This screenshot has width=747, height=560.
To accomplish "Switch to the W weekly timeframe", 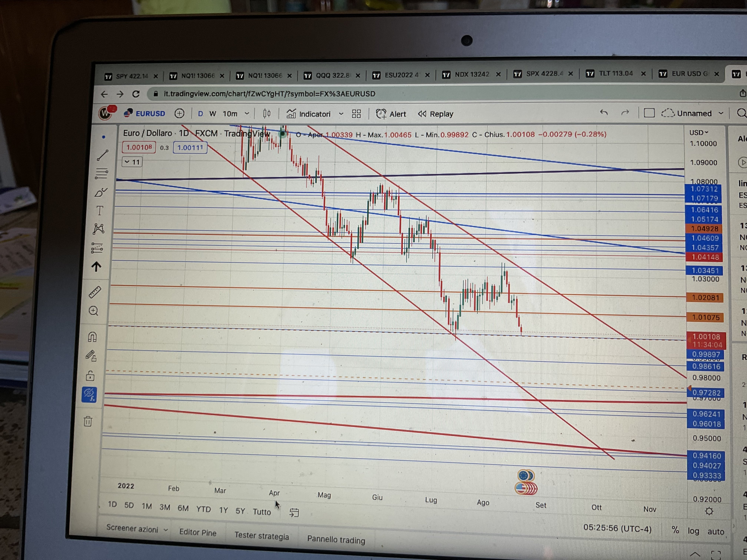I will [213, 114].
